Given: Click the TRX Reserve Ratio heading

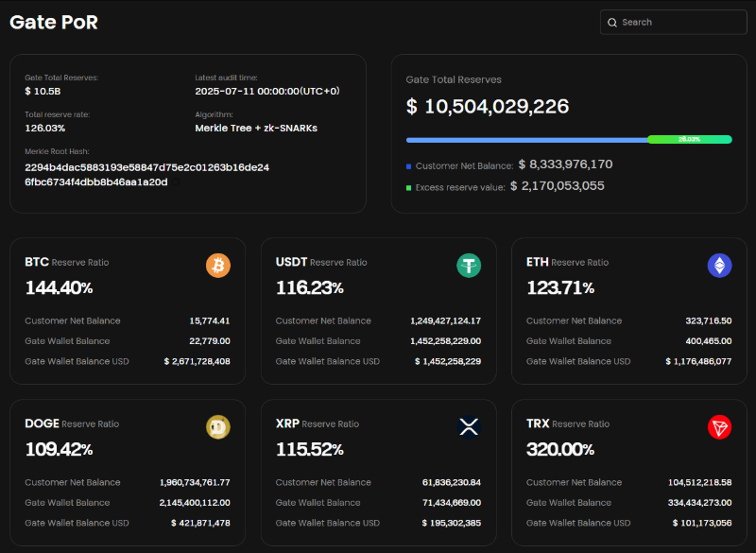Looking at the screenshot, I should pos(568,423).
